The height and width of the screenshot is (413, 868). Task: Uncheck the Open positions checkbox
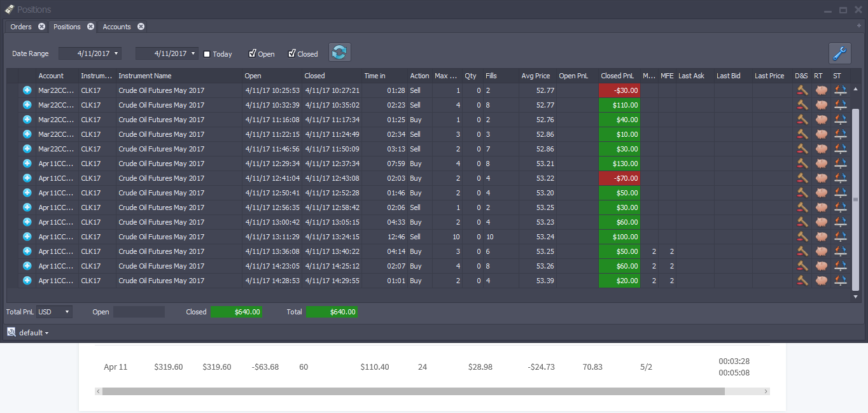[253, 53]
